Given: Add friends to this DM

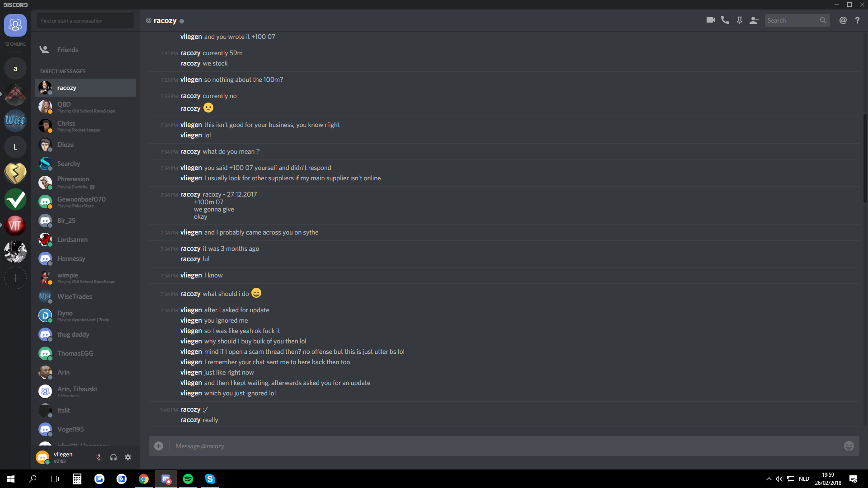Looking at the screenshot, I should point(754,20).
